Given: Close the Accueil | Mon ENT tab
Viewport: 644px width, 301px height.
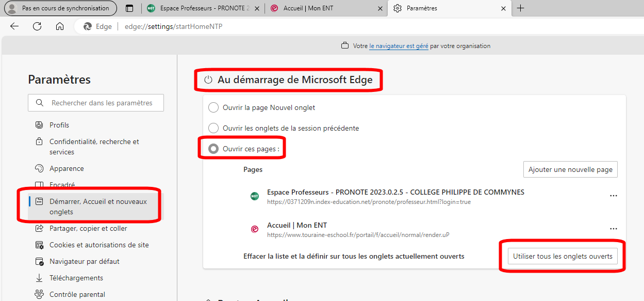Looking at the screenshot, I should [x=381, y=8].
